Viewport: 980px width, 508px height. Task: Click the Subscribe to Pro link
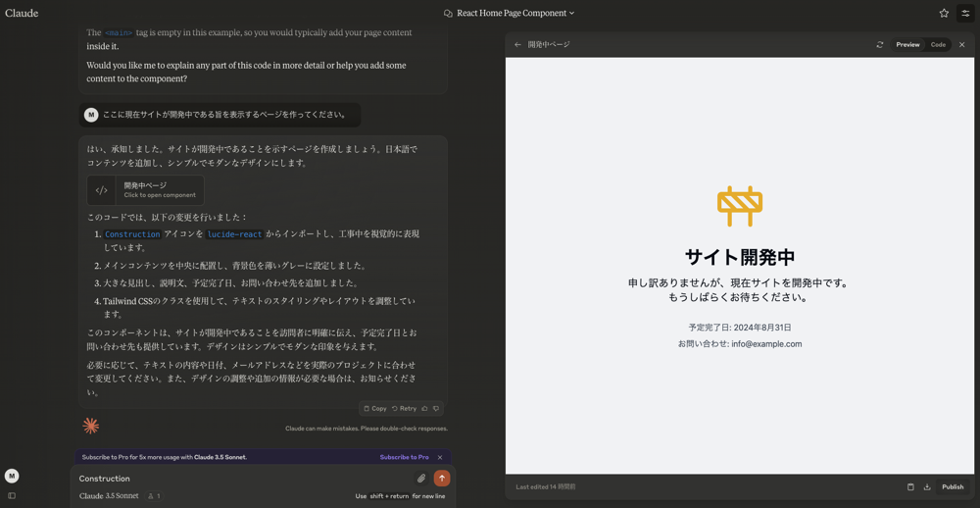(x=404, y=457)
